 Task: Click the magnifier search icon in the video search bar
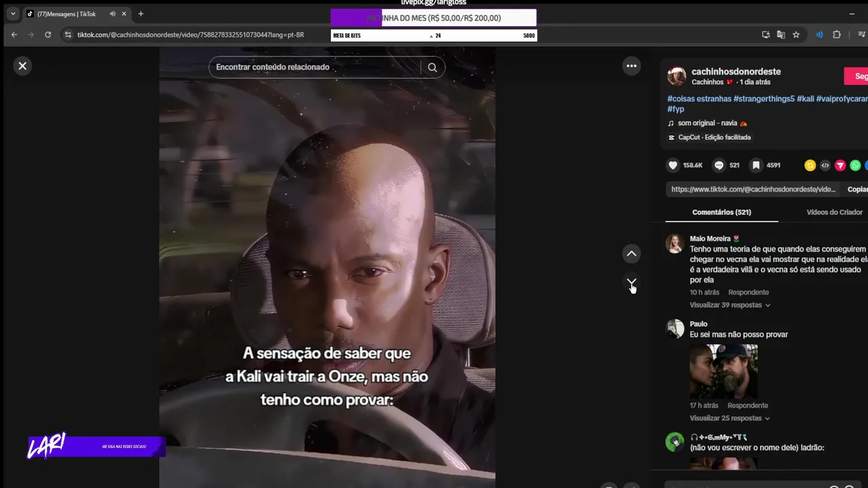[432, 67]
